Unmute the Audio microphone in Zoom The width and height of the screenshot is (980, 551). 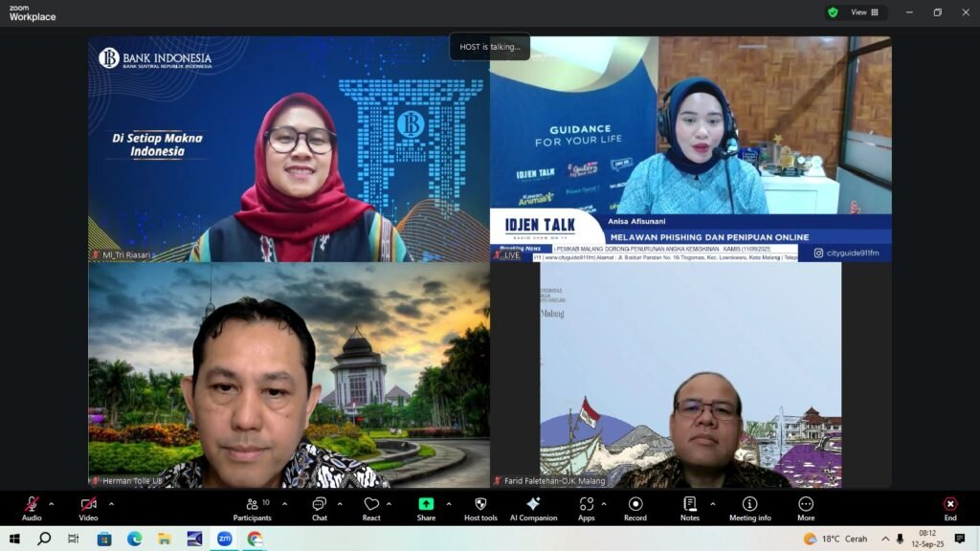tap(32, 509)
